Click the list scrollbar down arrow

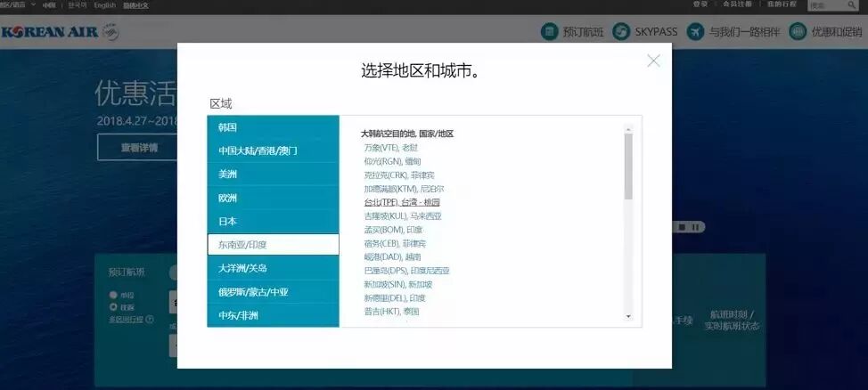coord(628,316)
